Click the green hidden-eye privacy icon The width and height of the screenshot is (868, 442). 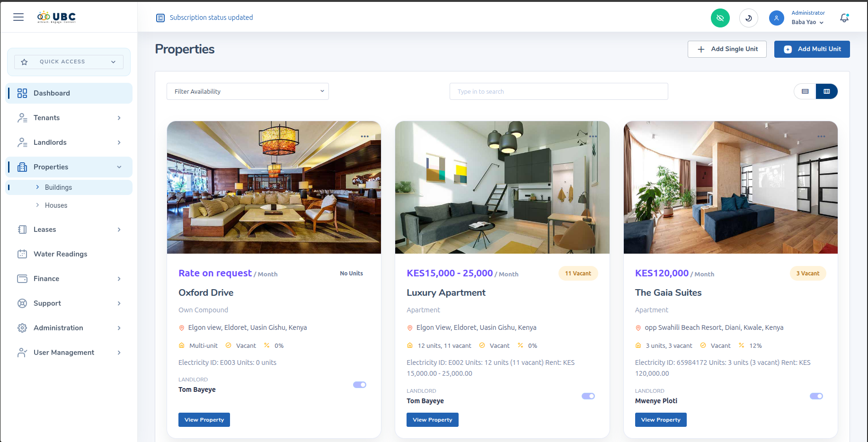(x=720, y=18)
